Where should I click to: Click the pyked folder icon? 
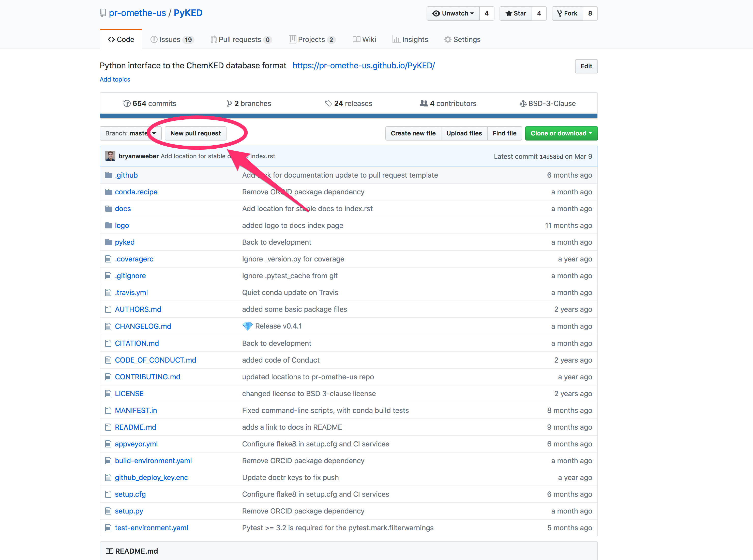click(109, 242)
